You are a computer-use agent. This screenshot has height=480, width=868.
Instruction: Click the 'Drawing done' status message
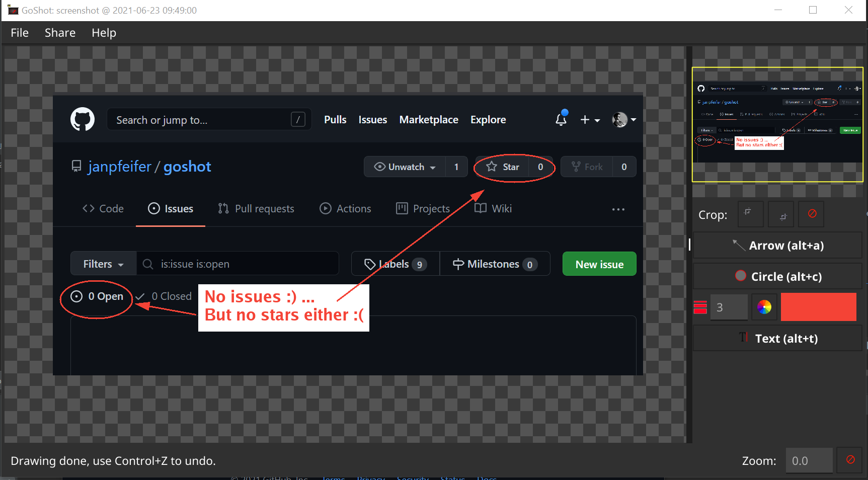pyautogui.click(x=113, y=461)
